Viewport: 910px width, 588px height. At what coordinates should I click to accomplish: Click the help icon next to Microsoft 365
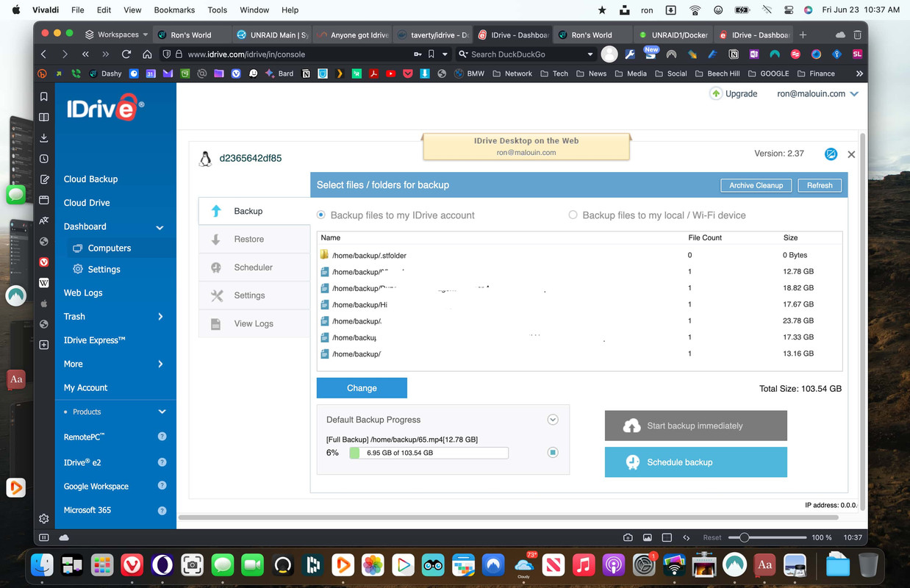(x=162, y=509)
